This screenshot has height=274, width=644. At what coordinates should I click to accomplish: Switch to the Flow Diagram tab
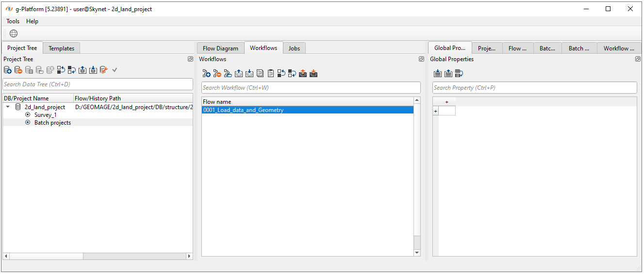pyautogui.click(x=220, y=48)
